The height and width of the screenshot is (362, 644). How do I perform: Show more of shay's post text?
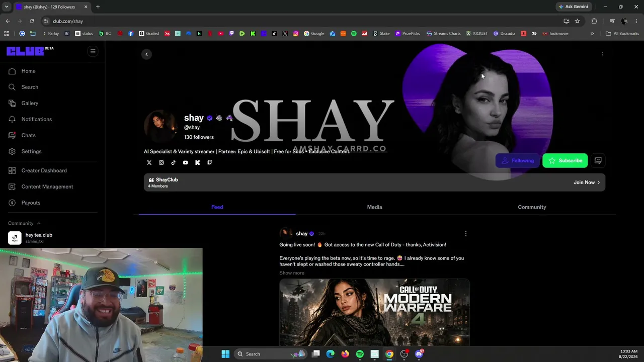point(292,273)
